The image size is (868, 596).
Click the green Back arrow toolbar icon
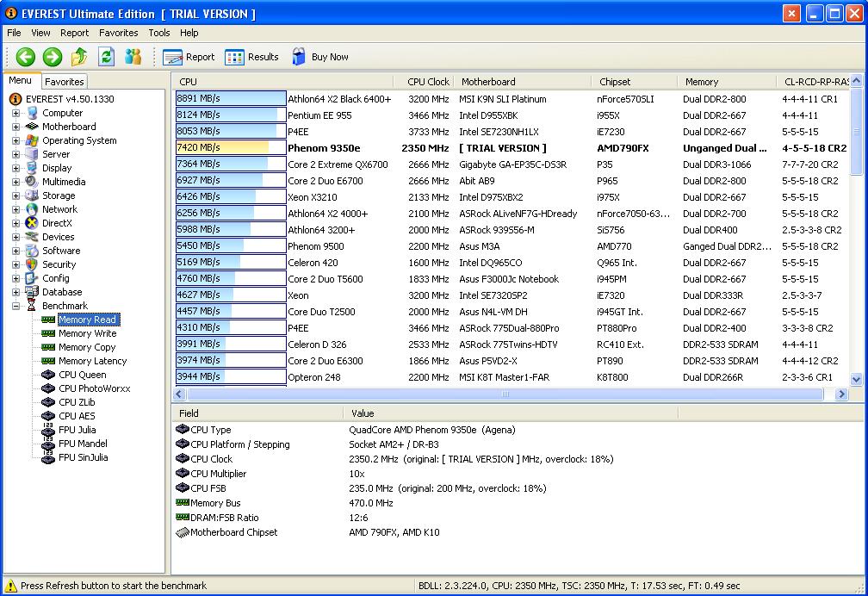click(26, 57)
